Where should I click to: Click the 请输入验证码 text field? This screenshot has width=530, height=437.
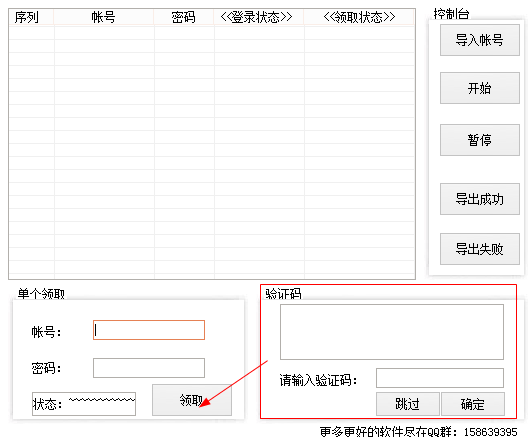click(440, 378)
